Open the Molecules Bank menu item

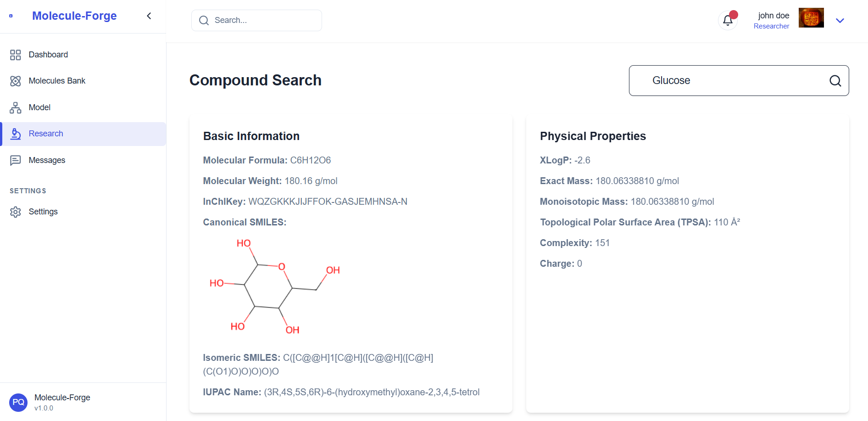(x=57, y=81)
